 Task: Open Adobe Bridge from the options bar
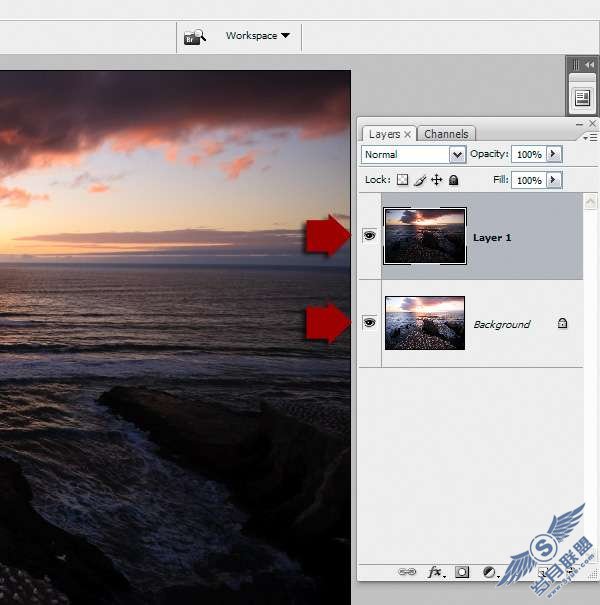click(x=194, y=37)
